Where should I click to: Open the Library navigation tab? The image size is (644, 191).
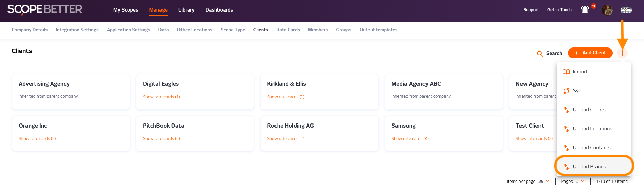[186, 10]
